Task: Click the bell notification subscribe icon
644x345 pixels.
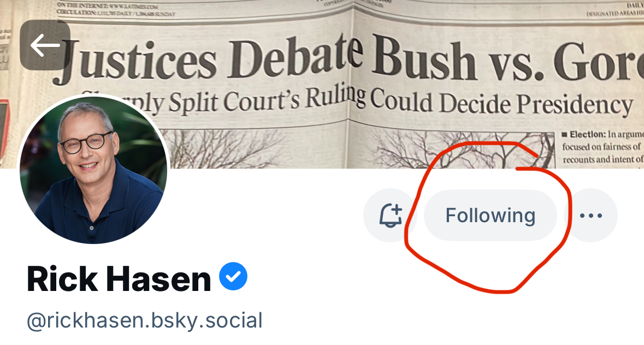Action: tap(390, 216)
